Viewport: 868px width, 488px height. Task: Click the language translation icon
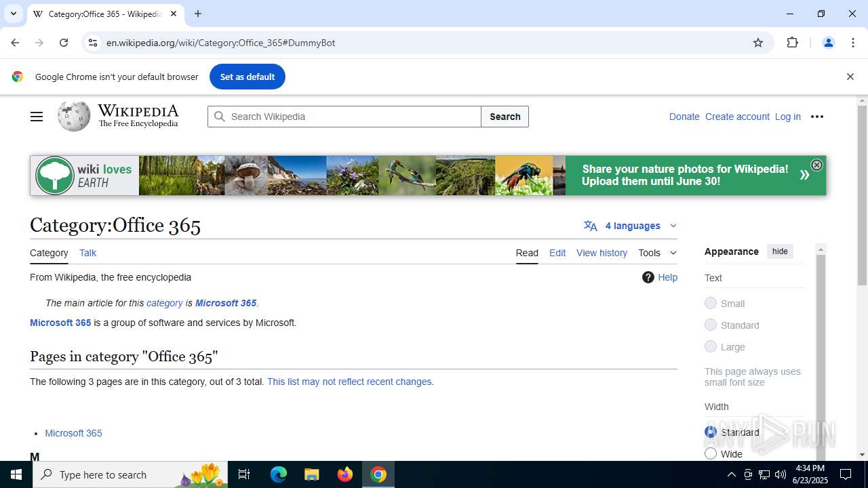click(591, 226)
